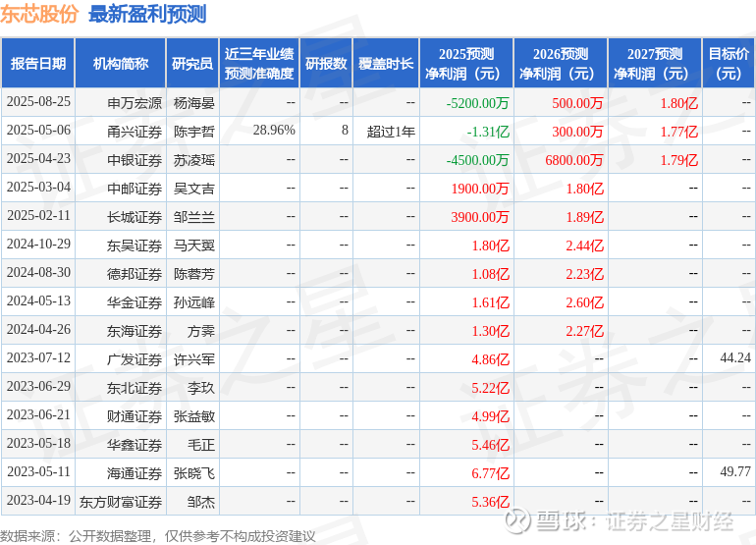Select date cell 2025-05-06
The image size is (756, 545).
[x=38, y=131]
